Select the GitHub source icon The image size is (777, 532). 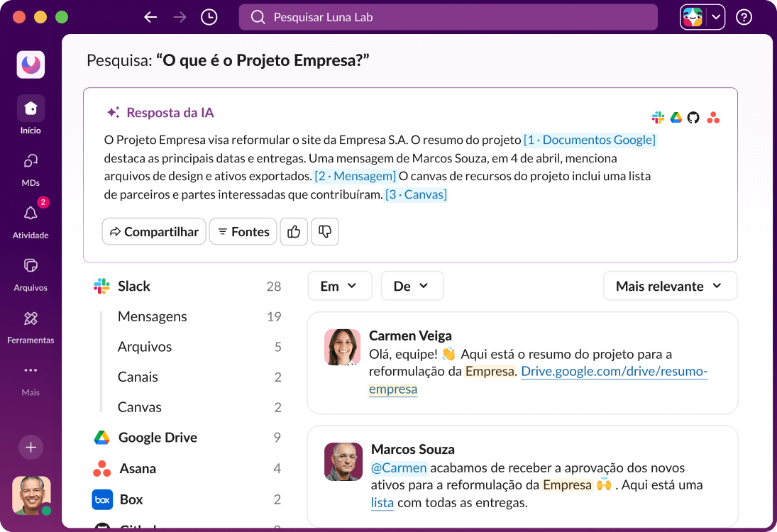click(x=694, y=117)
